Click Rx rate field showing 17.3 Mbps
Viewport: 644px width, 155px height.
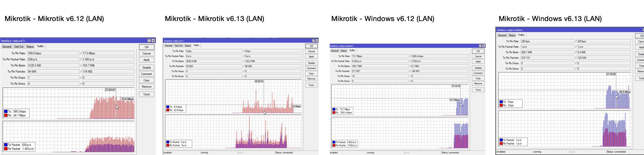pos(108,53)
